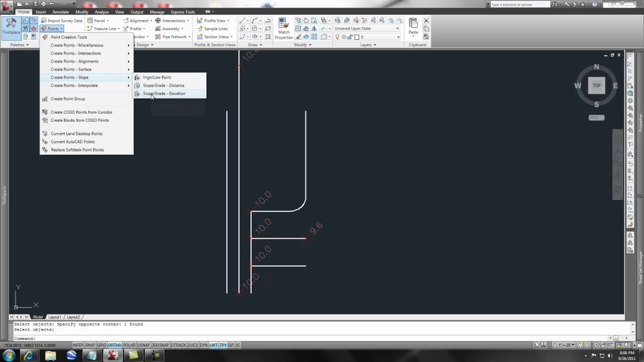
Task: Toggle POLAR tracking in status bar
Action: (129, 345)
